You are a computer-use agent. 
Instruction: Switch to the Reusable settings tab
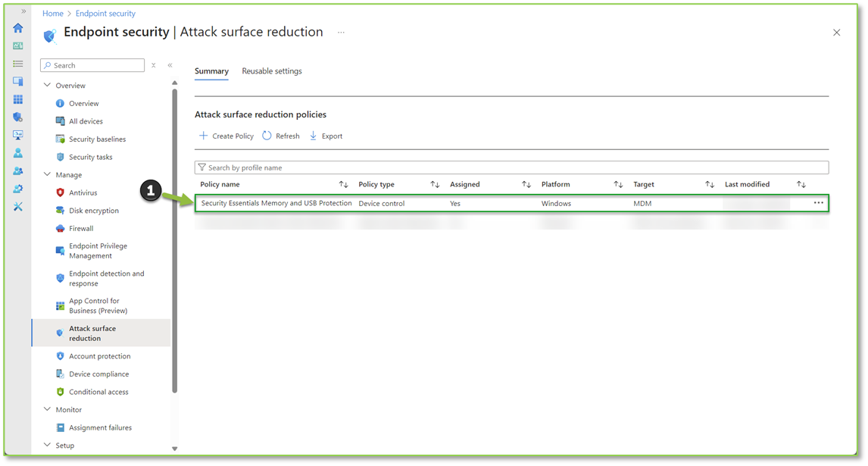271,70
